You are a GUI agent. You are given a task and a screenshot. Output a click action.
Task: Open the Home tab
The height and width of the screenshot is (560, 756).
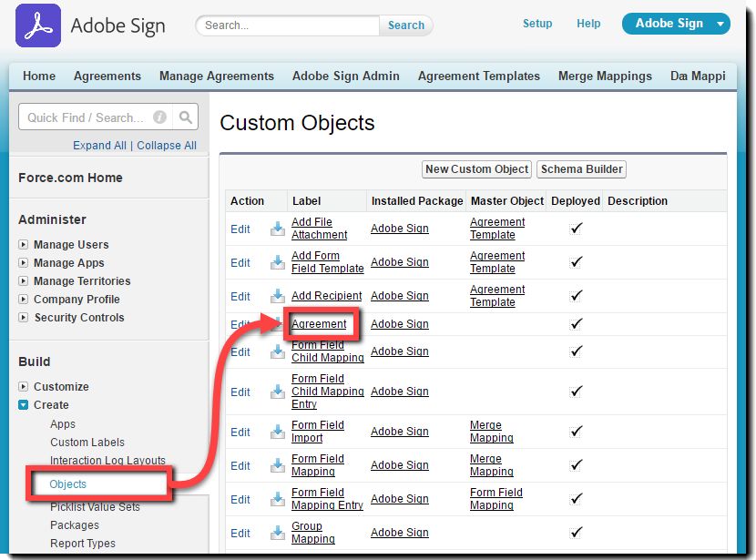click(39, 76)
